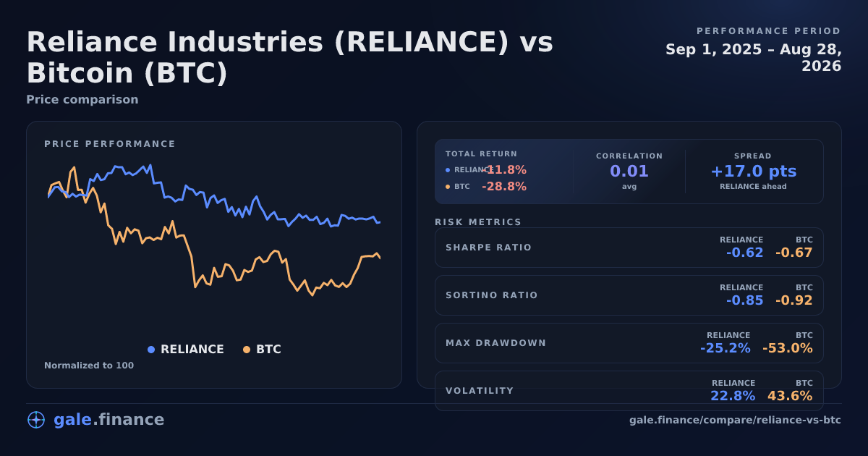Screen dimensions: 868x456
Task: Click the PERFORMANCE PERIOD label
Action: click(769, 31)
